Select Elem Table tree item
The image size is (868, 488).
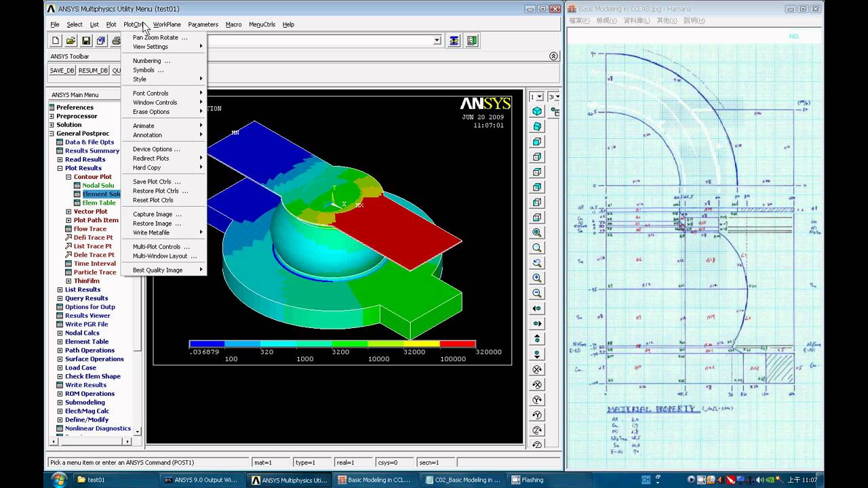(99, 203)
